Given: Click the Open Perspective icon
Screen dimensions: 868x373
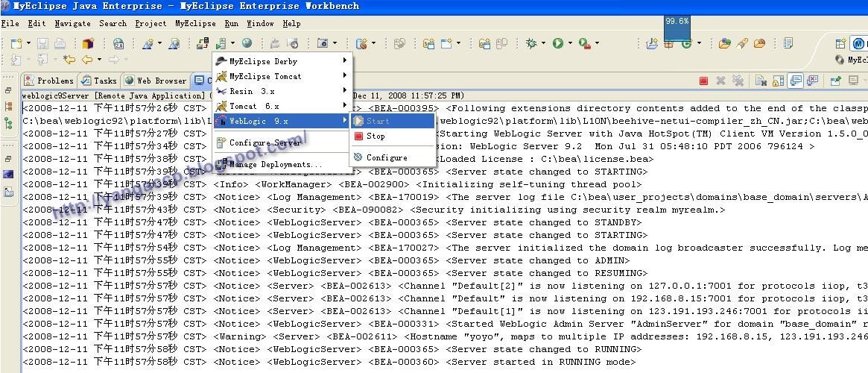Looking at the screenshot, I should 840,43.
